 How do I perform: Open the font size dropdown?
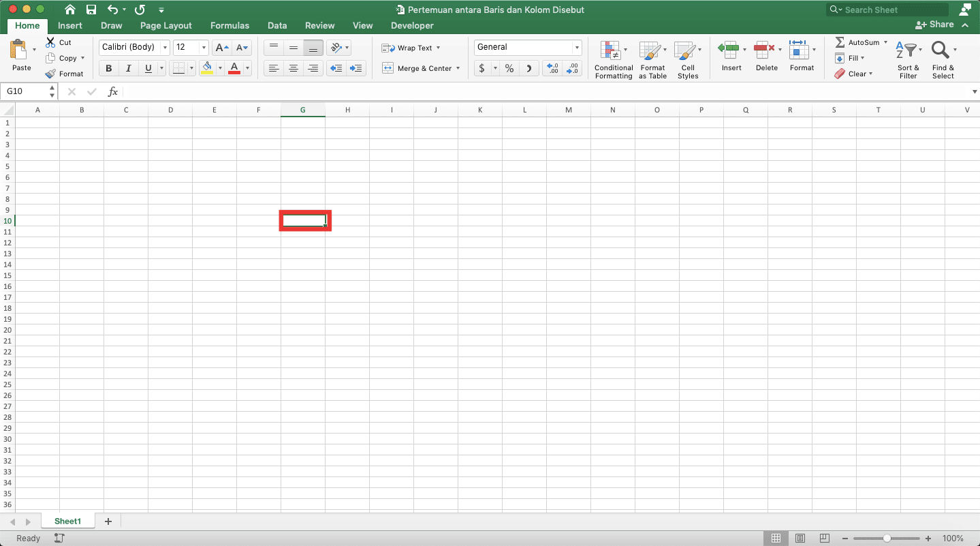tap(204, 47)
